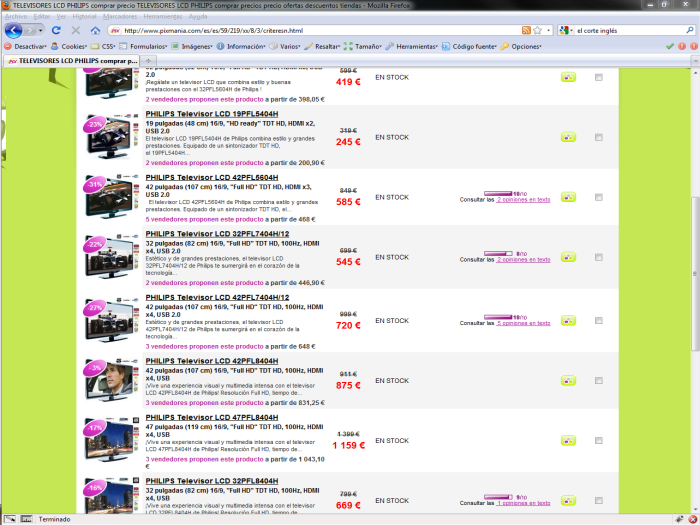The height and width of the screenshot is (525, 700).
Task: Click the stop loading X icon
Action: (76, 30)
